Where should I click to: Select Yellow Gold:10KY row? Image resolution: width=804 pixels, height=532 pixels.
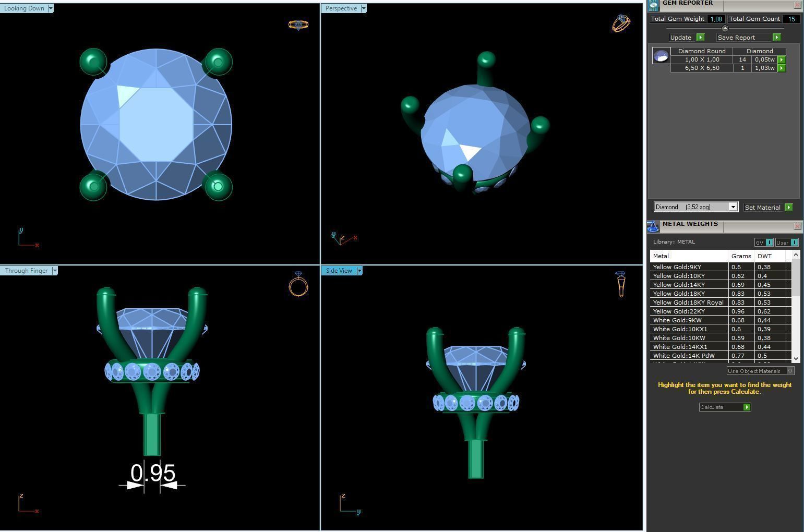pyautogui.click(x=721, y=276)
